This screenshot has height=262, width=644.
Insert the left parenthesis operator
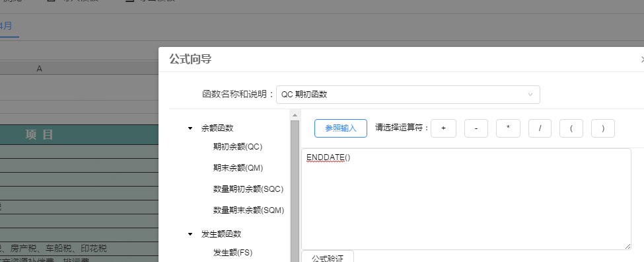click(571, 128)
